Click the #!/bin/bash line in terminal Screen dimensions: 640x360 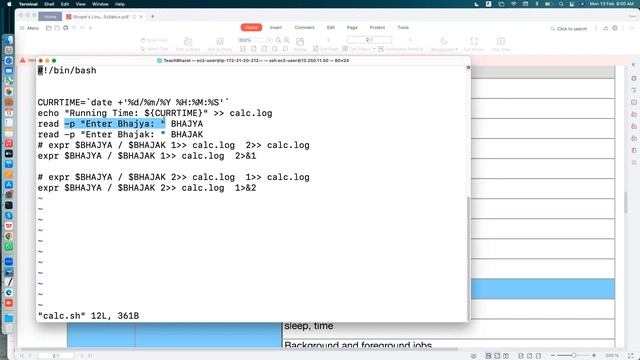[x=67, y=71]
